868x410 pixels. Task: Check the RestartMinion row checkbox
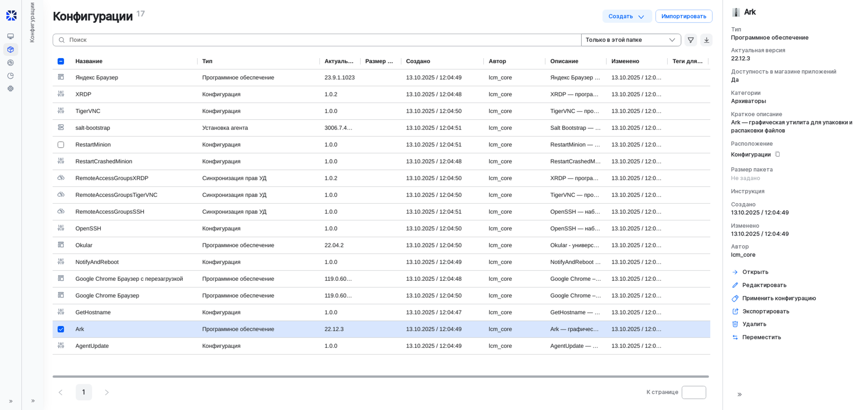[61, 144]
